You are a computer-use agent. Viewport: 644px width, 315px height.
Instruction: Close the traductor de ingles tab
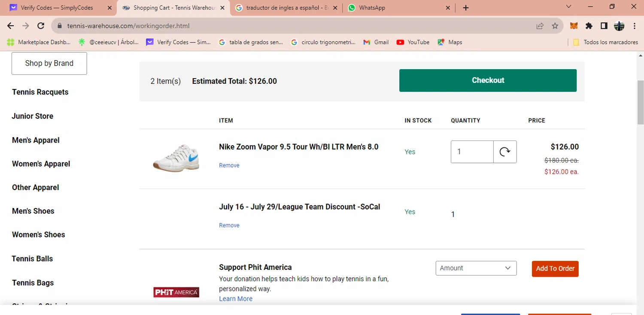[335, 8]
